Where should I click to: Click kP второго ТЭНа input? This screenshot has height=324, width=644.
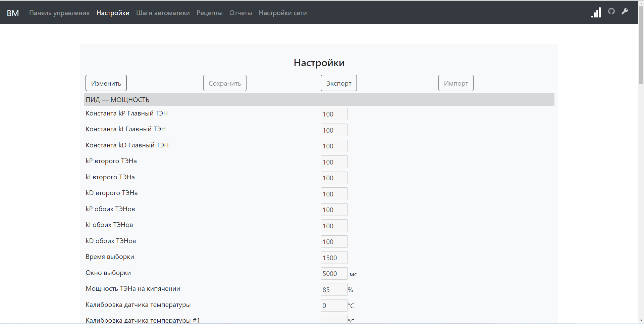pyautogui.click(x=334, y=162)
